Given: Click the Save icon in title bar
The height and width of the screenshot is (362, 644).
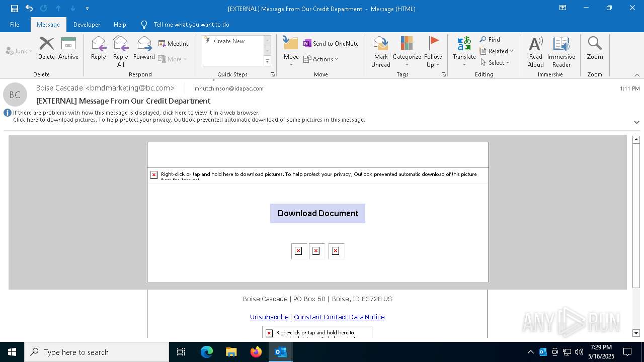Looking at the screenshot, I should click(15, 9).
